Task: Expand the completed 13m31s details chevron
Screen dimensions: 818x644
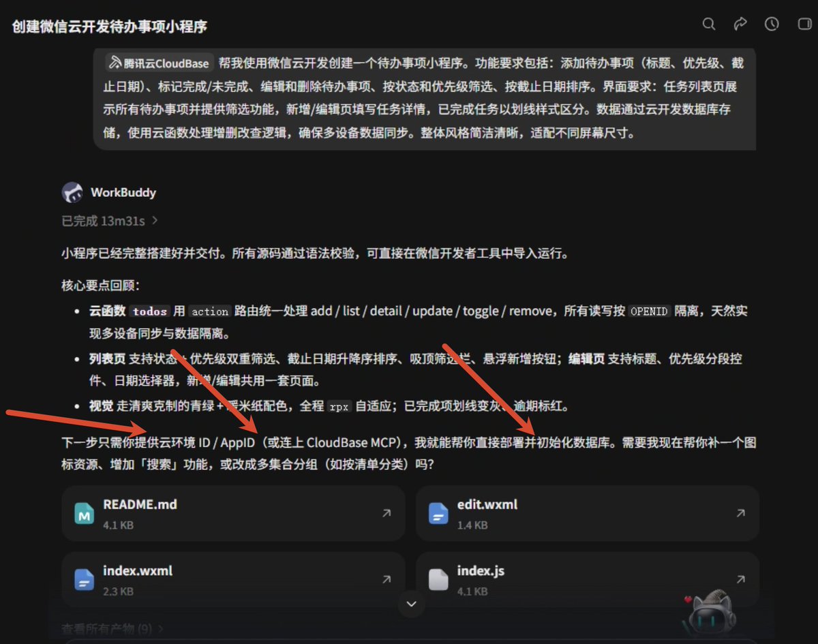Action: point(155,221)
